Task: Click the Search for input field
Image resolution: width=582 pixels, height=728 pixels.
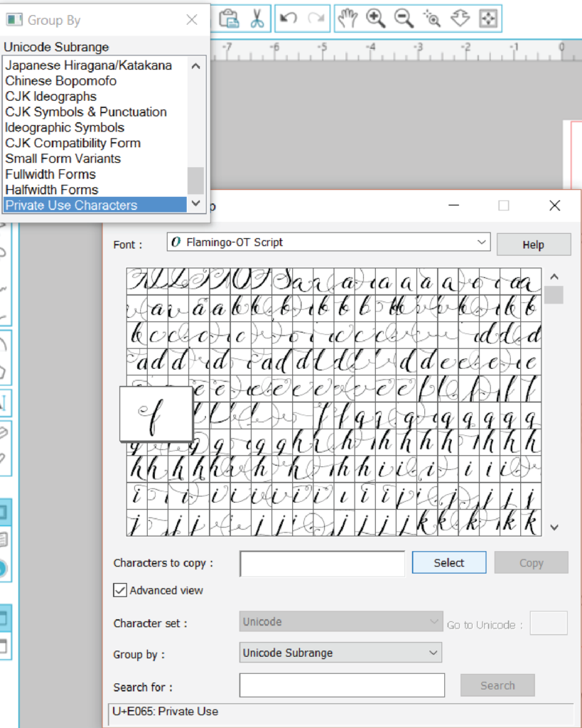Action: 342,685
